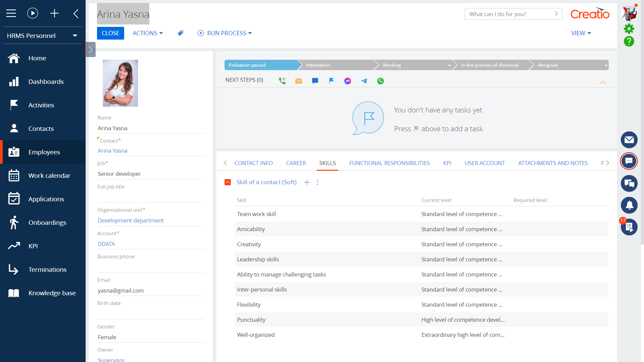This screenshot has width=644, height=362.
Task: Select the Working stage on the progress bar
Action: coord(391,65)
